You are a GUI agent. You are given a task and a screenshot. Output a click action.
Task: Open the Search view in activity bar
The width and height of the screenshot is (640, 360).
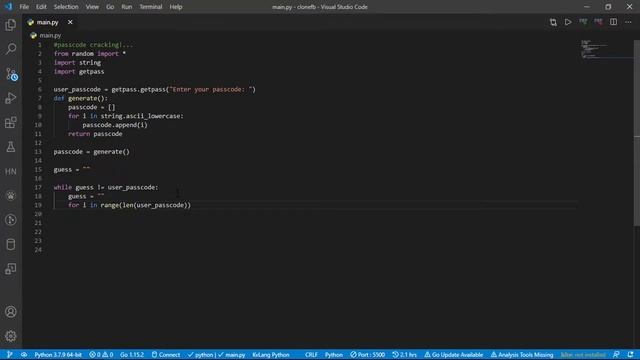pos(11,49)
